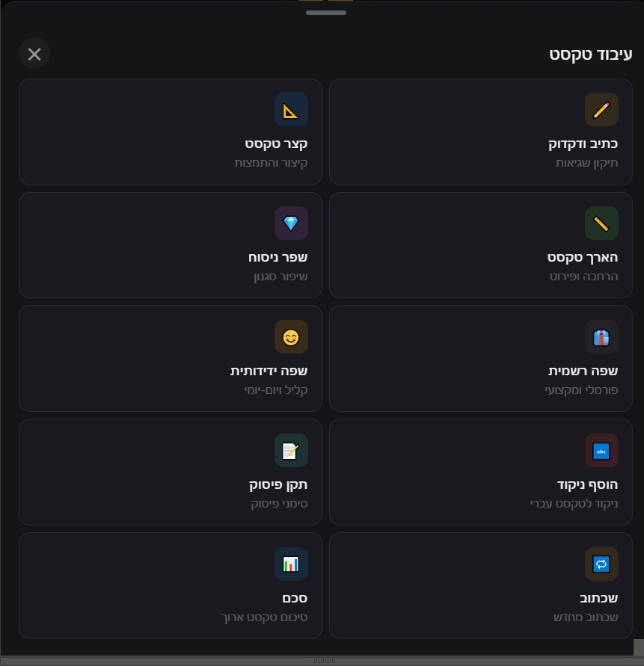
Task: Click the קליל ויום-יומי description text
Action: coord(275,390)
